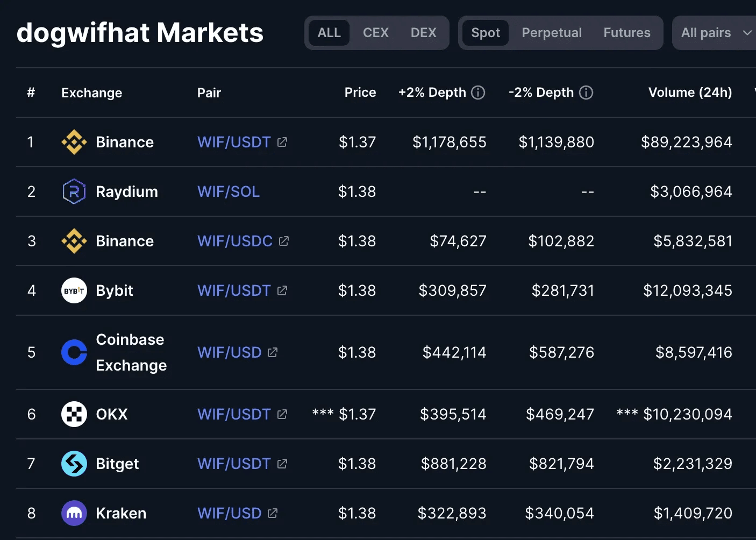
Task: Select the Spot markets tab
Action: pyautogui.click(x=486, y=33)
